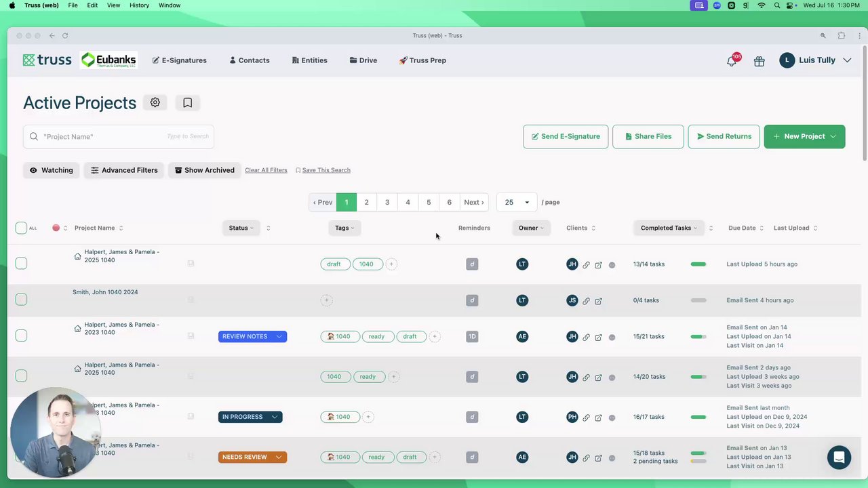This screenshot has height=488, width=868.
Task: Click the magnifier icon in window title bar
Action: coord(823,35)
